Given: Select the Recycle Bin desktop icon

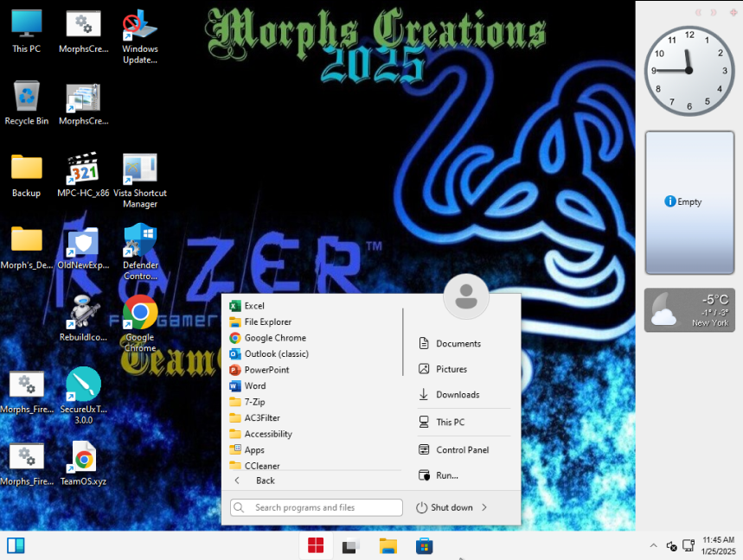Looking at the screenshot, I should point(27,103).
